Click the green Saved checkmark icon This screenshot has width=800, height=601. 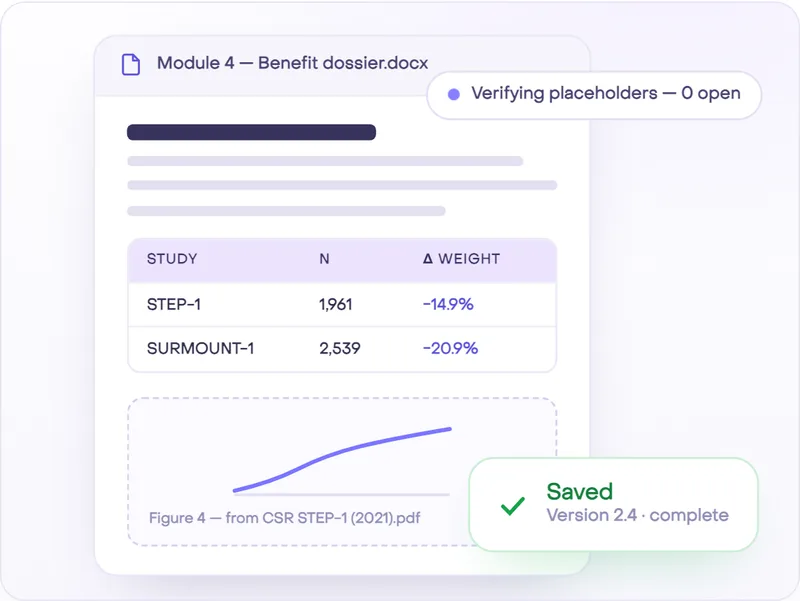pyautogui.click(x=513, y=506)
